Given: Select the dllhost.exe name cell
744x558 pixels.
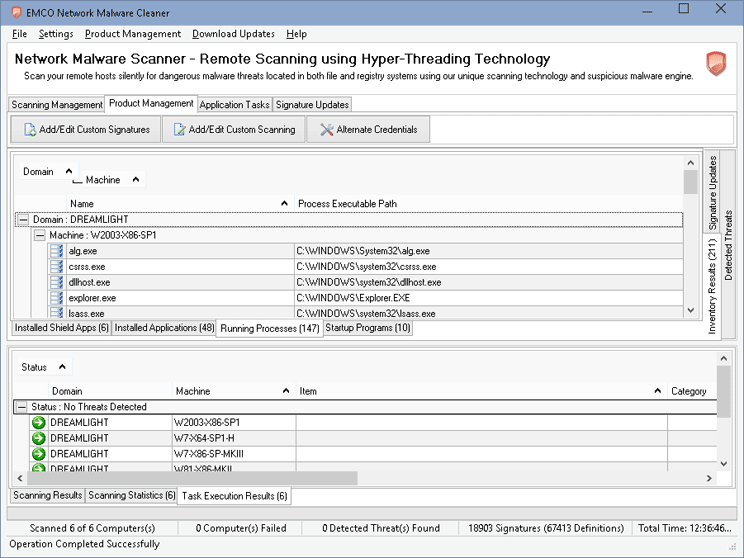Looking at the screenshot, I should click(180, 282).
